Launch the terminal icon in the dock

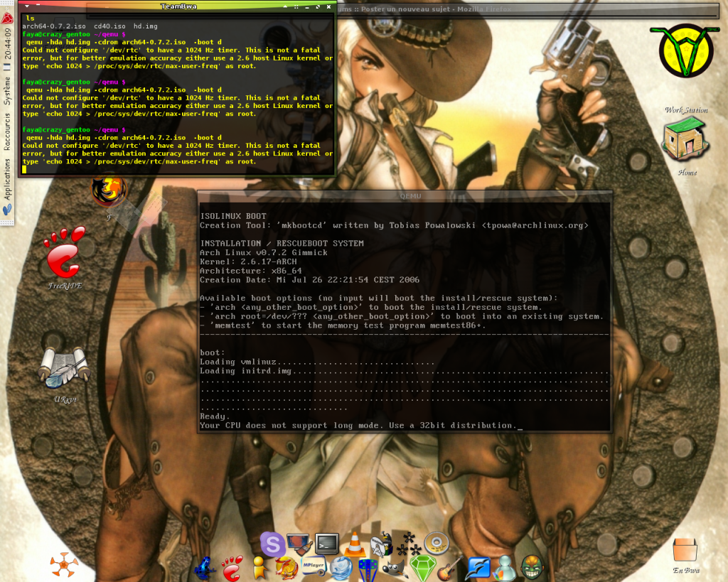coord(326,544)
